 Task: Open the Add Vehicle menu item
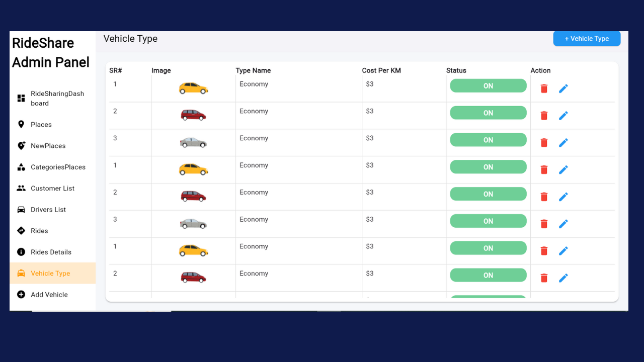tap(49, 295)
